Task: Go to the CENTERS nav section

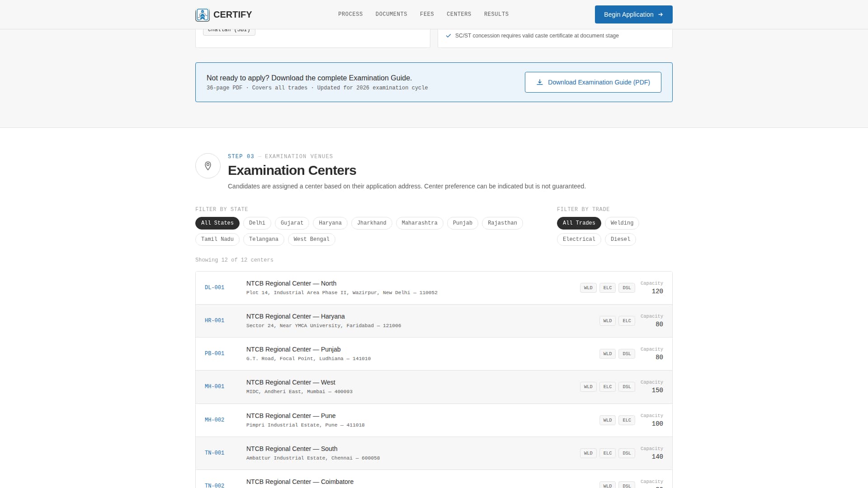Action: (x=458, y=14)
